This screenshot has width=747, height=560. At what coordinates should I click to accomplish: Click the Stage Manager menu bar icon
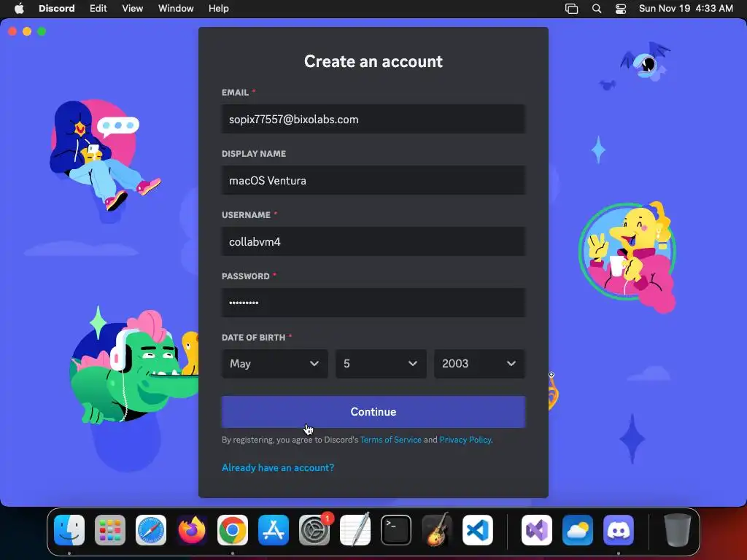click(571, 9)
